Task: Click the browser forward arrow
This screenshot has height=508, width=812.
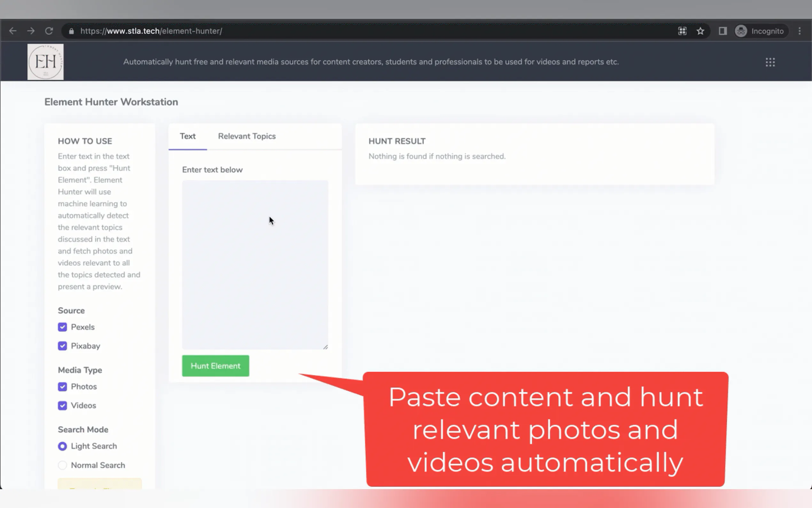Action: [x=31, y=31]
